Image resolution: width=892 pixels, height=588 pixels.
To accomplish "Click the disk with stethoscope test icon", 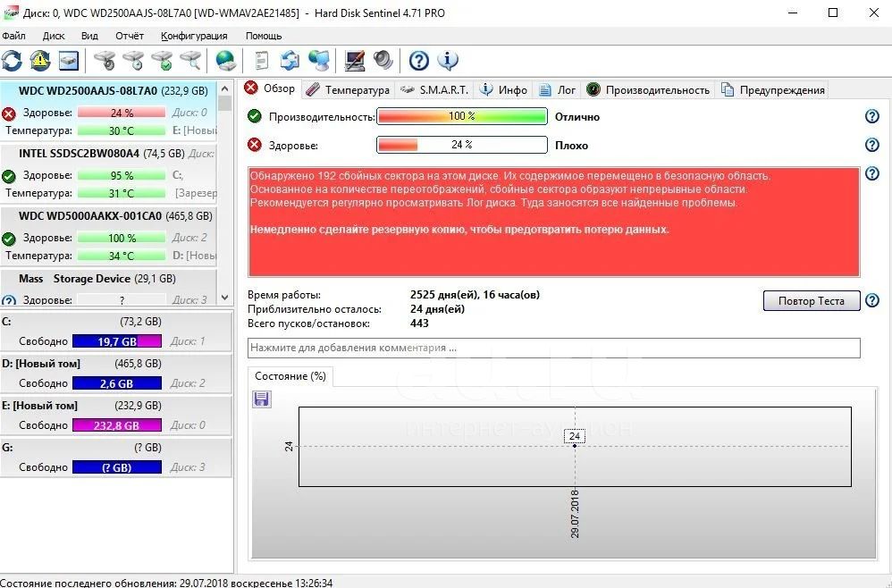I will point(105,60).
